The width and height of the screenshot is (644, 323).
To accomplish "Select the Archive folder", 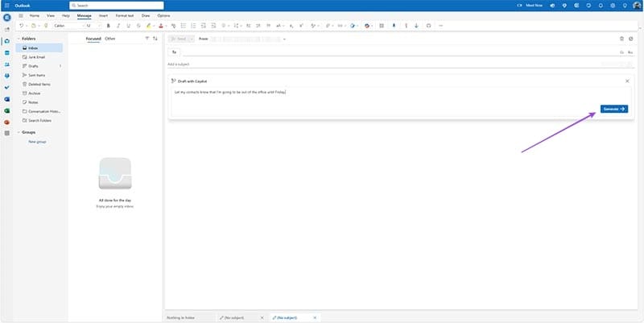I will [39, 93].
